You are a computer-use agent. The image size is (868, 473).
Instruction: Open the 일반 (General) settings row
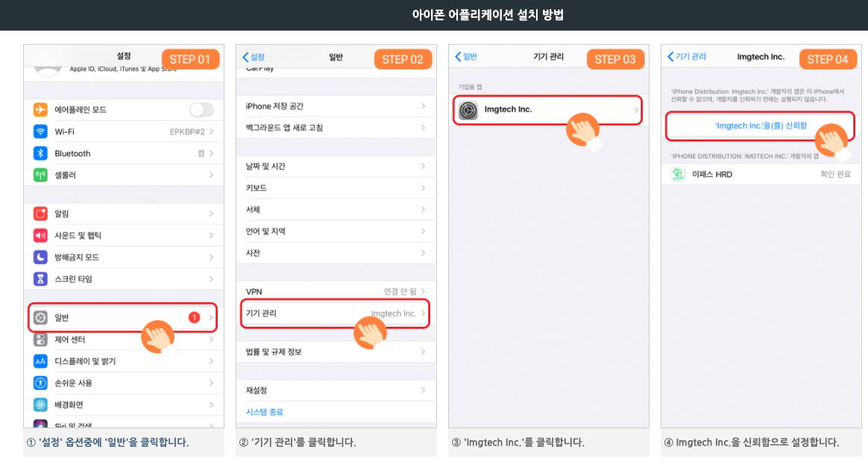point(122,318)
